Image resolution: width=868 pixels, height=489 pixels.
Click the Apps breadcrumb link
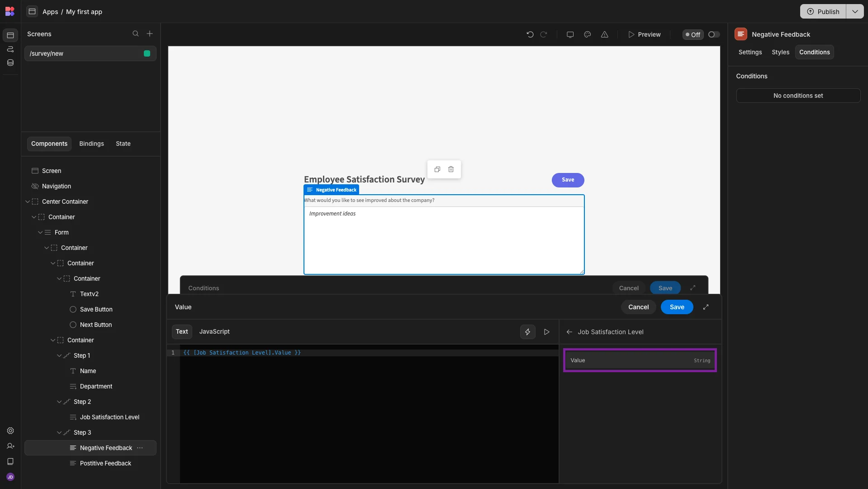click(50, 12)
